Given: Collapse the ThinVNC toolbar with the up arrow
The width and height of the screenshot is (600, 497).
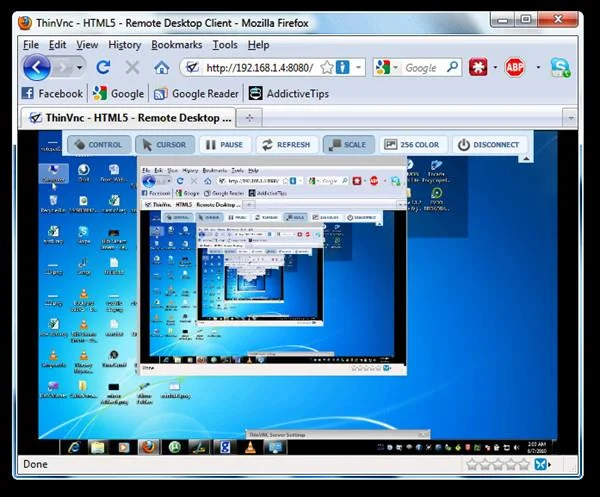Looking at the screenshot, I should 527,158.
